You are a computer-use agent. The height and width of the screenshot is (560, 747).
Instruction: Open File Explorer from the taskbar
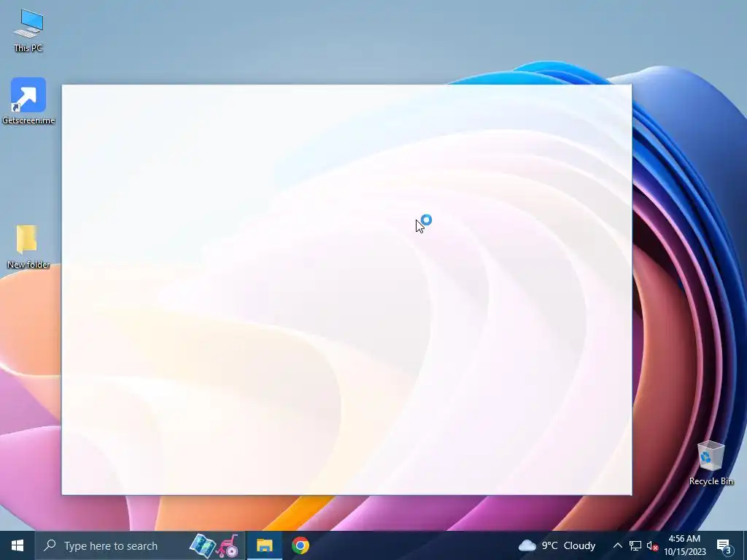click(264, 545)
